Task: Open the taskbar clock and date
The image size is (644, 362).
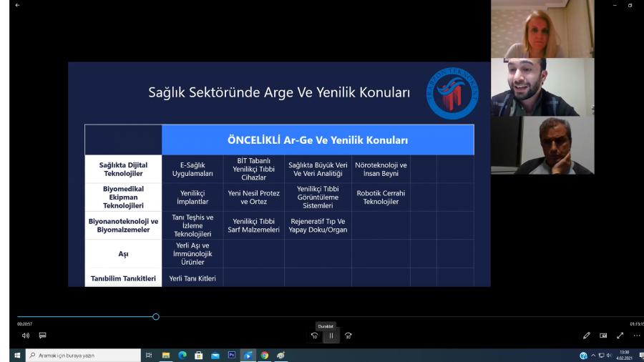Action: (x=625, y=355)
